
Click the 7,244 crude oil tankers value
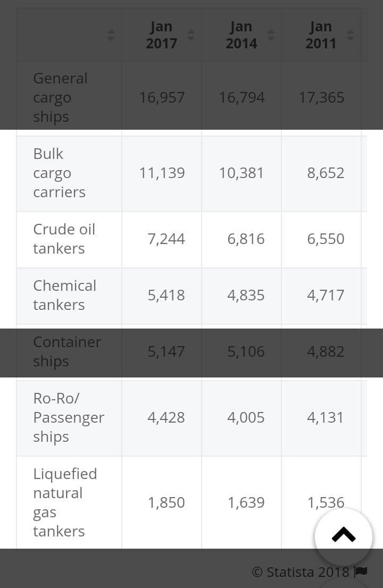point(166,239)
